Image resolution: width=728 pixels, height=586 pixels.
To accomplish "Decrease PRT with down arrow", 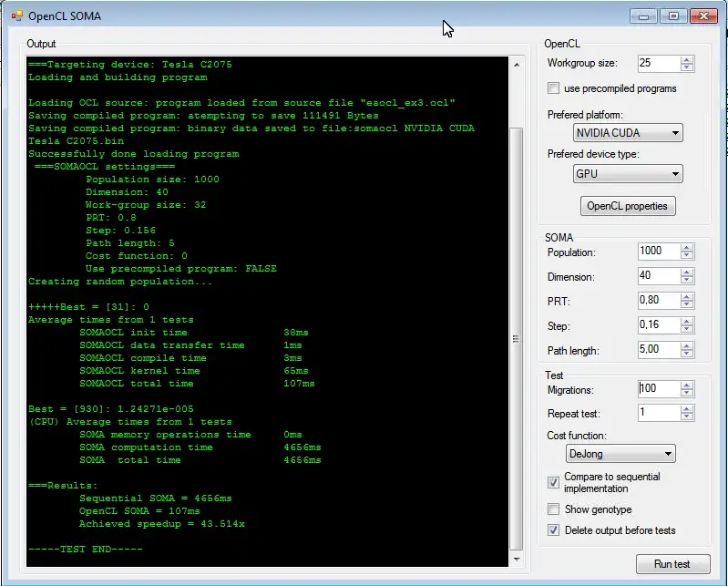I will (687, 304).
